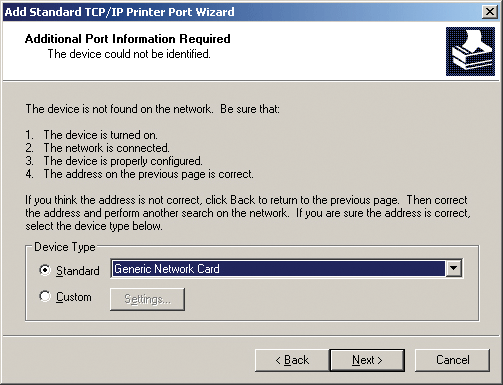Viewport: 503px width, 385px height.
Task: Select the Standard device type radio button
Action: 45,270
